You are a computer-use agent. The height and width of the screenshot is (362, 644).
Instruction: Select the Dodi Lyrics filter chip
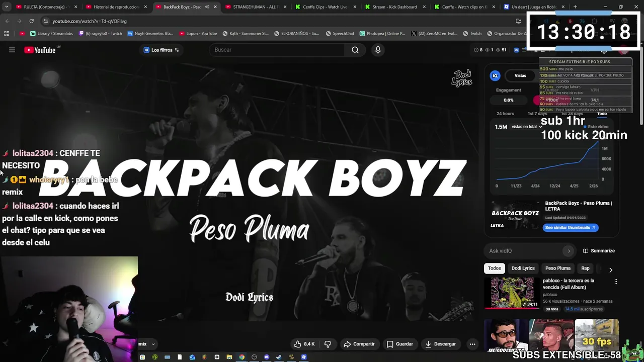tap(523, 268)
